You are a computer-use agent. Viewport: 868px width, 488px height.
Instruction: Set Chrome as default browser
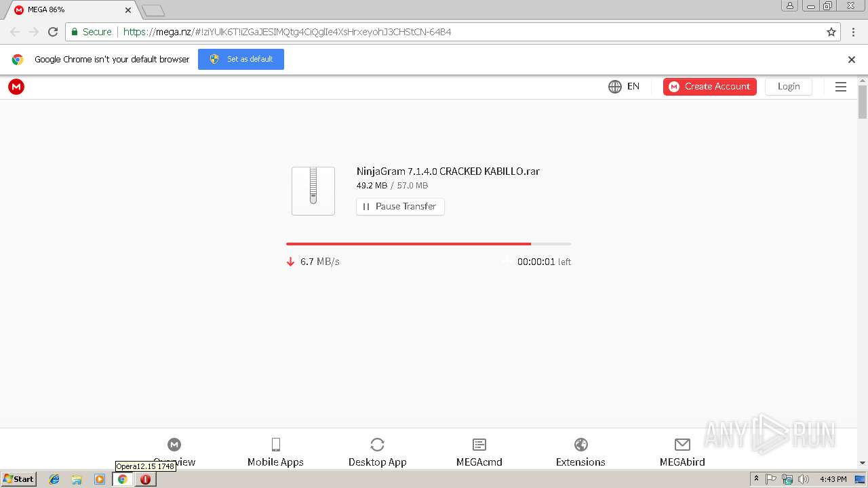241,59
